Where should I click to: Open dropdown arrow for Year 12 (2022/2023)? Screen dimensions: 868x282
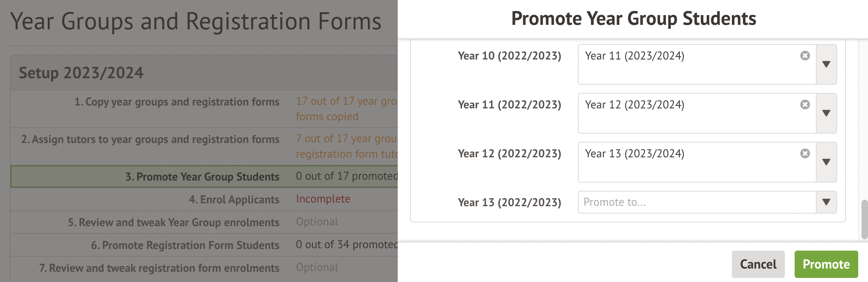click(x=826, y=162)
